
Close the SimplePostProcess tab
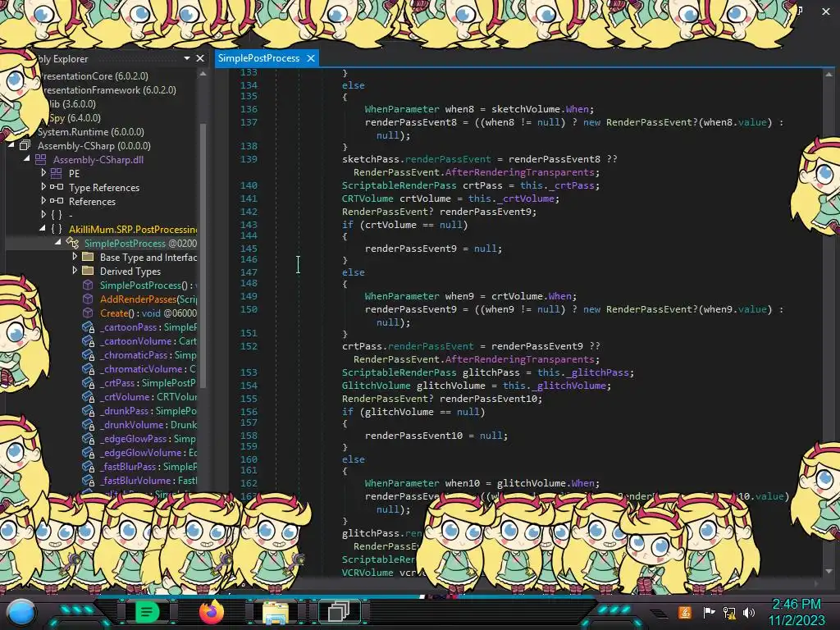click(311, 58)
